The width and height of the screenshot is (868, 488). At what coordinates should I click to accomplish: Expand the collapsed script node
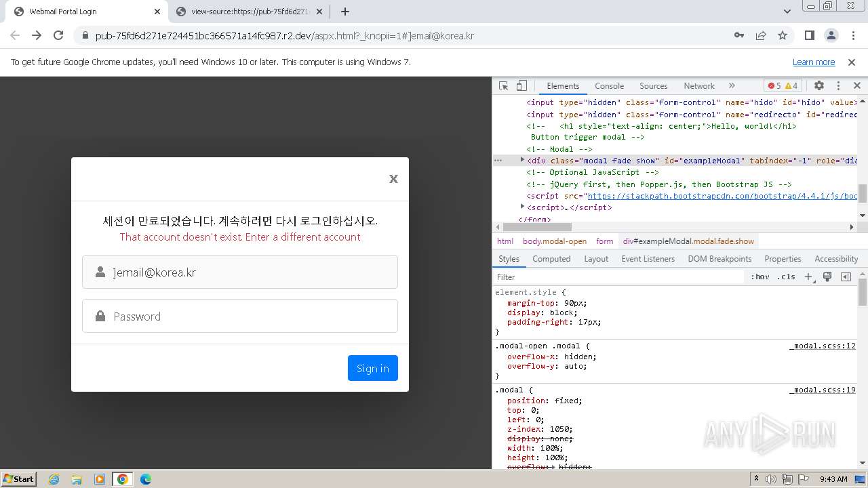[522, 206]
